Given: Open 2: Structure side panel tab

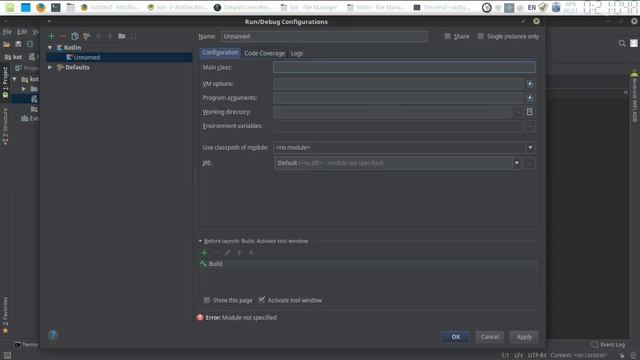Looking at the screenshot, I should tap(5, 126).
